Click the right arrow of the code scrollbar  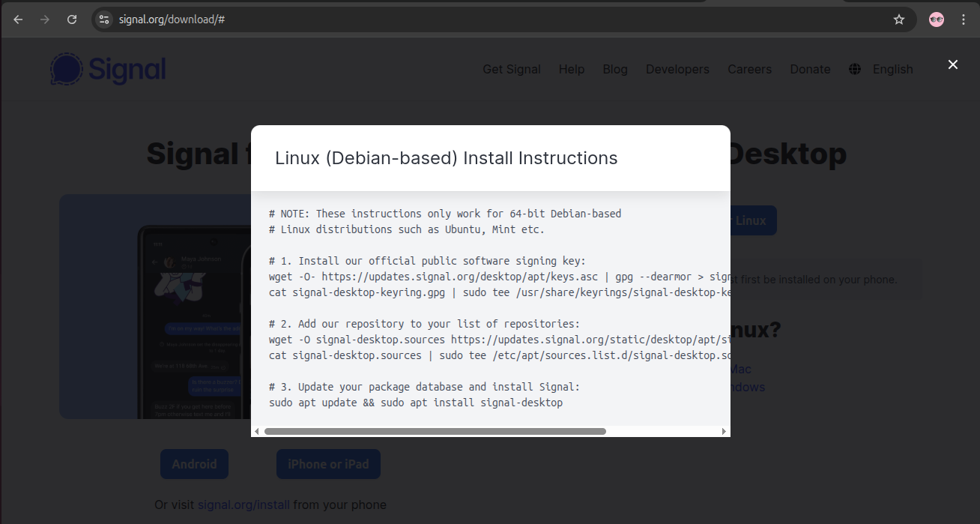tap(724, 431)
